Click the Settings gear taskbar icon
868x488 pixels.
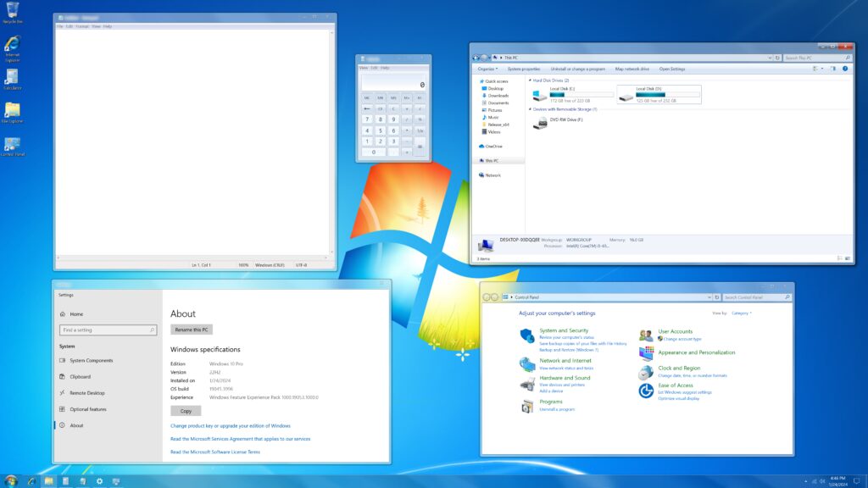point(99,481)
